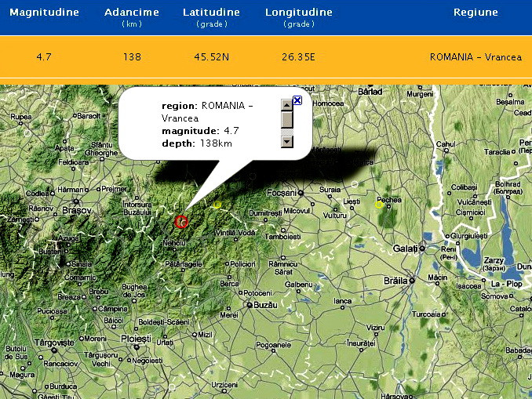Click the Însurăței label on map

coord(361,343)
